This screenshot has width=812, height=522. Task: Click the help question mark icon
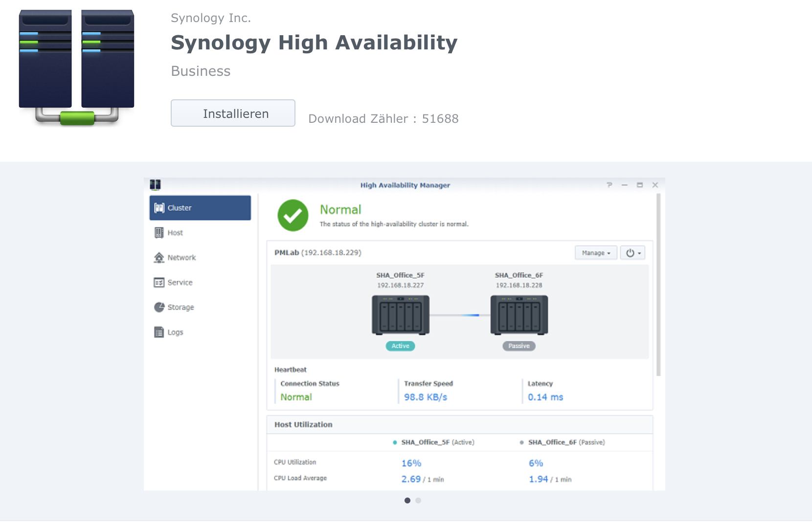[x=609, y=185]
